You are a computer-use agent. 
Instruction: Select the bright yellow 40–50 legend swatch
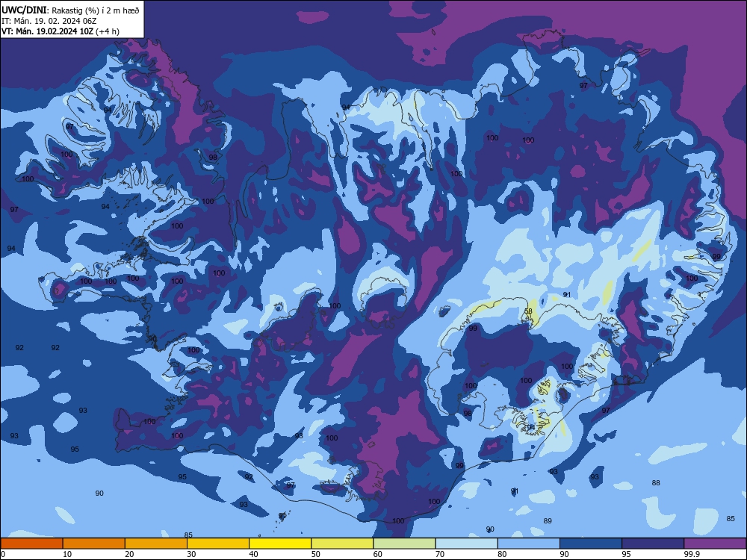point(280,544)
